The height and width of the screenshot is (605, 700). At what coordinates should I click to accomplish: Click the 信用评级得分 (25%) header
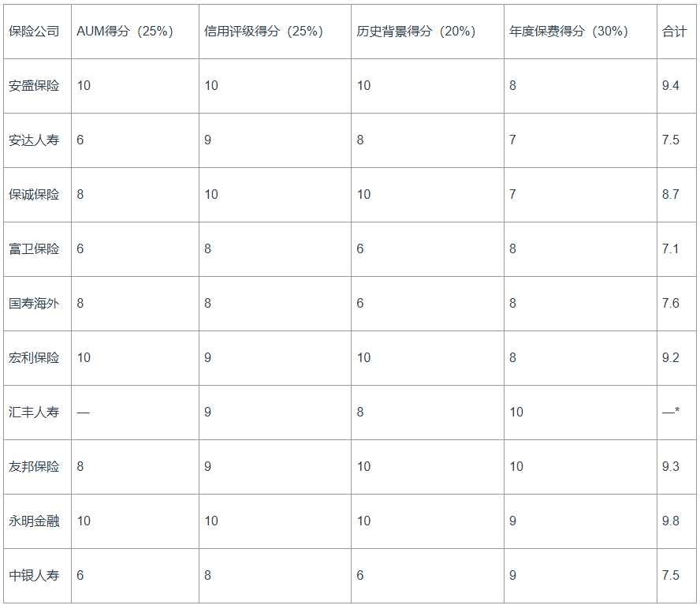pyautogui.click(x=264, y=32)
